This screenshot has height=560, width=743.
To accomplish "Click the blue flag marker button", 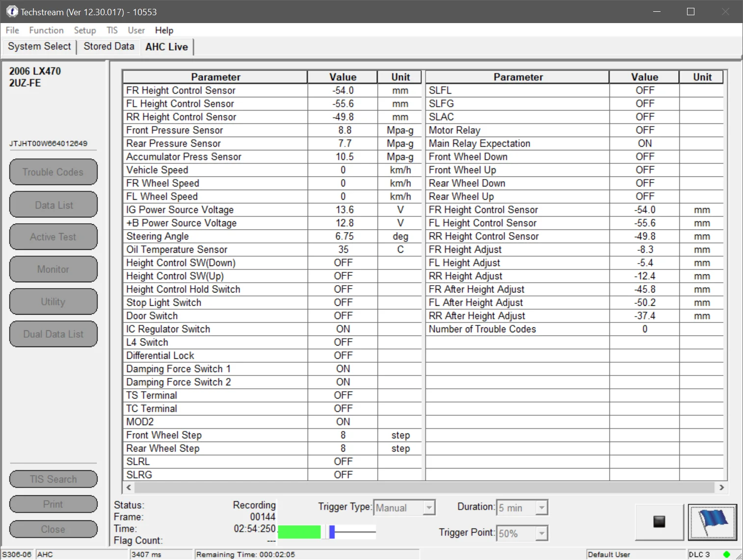I will tap(712, 522).
